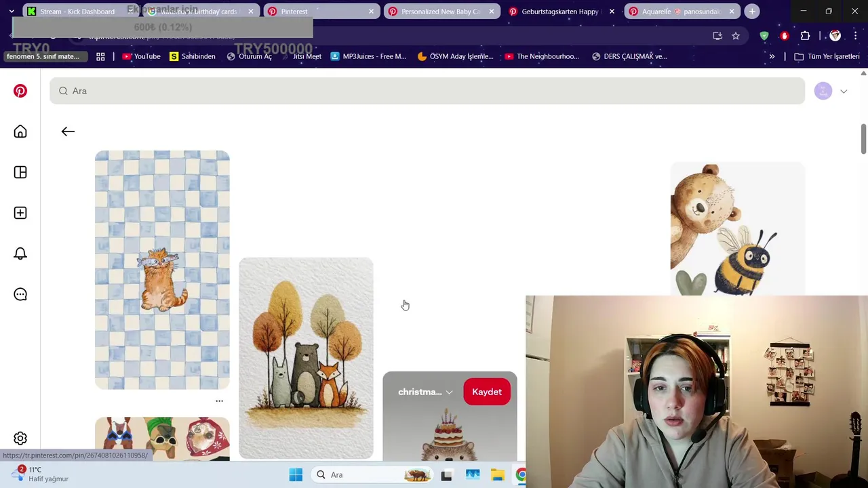Viewport: 868px width, 488px height.
Task: Click the Create pin plus icon
Action: click(x=20, y=213)
